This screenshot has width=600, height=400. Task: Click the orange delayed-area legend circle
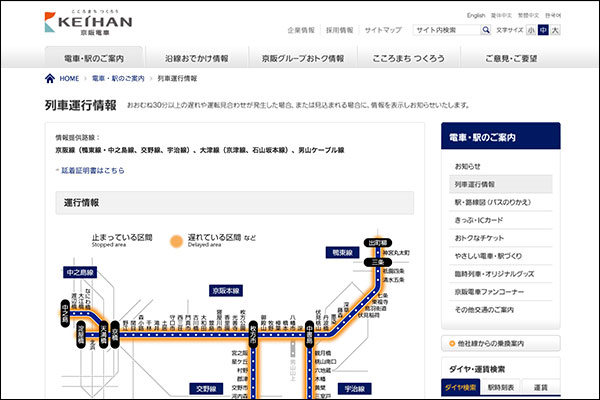176,240
